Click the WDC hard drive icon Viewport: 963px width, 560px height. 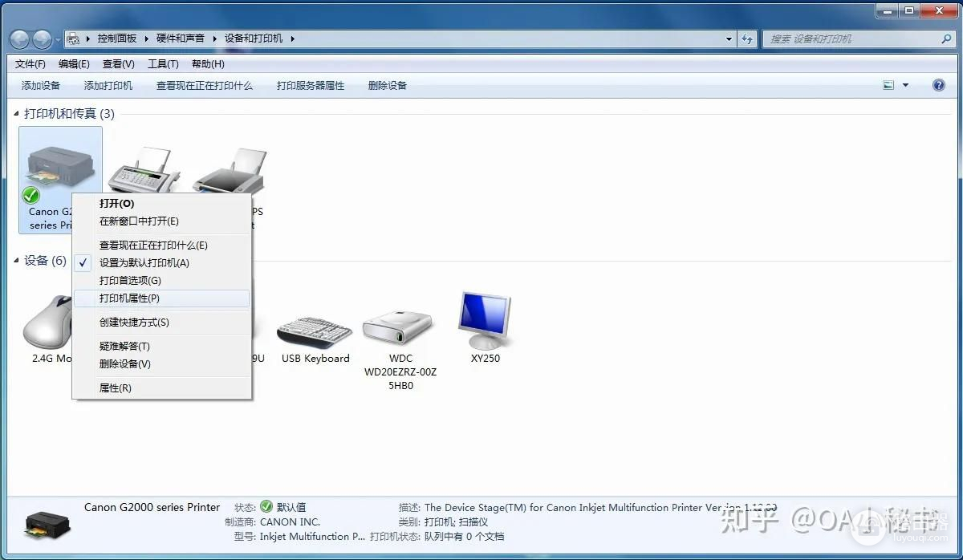pyautogui.click(x=400, y=325)
